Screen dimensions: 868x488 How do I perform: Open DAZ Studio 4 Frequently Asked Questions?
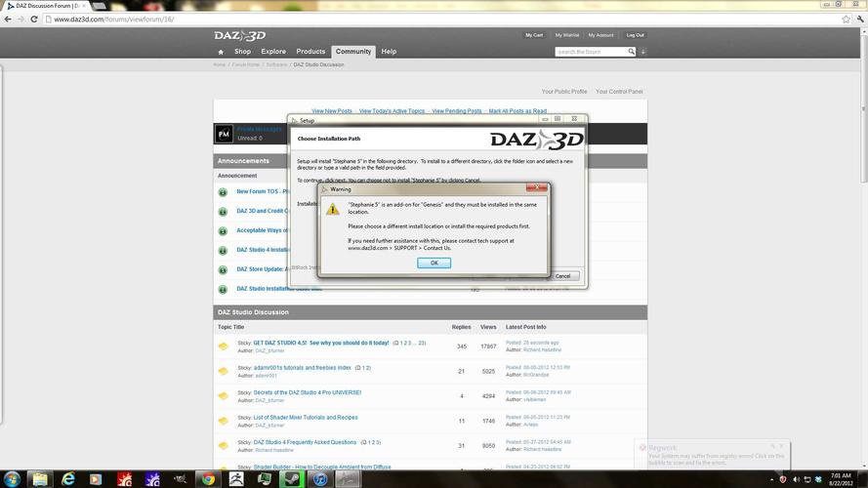[x=305, y=443]
